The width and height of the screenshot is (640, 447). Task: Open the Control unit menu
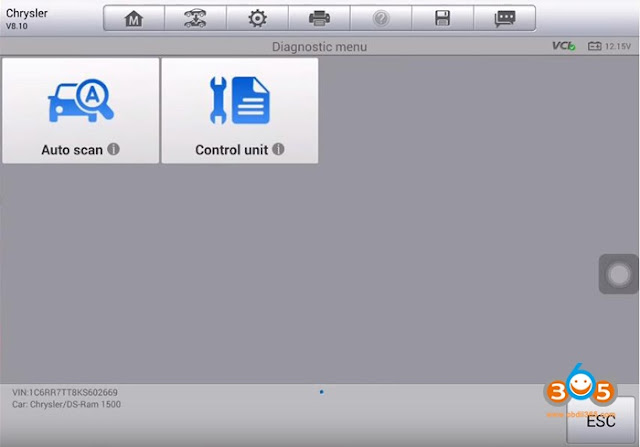tap(240, 110)
